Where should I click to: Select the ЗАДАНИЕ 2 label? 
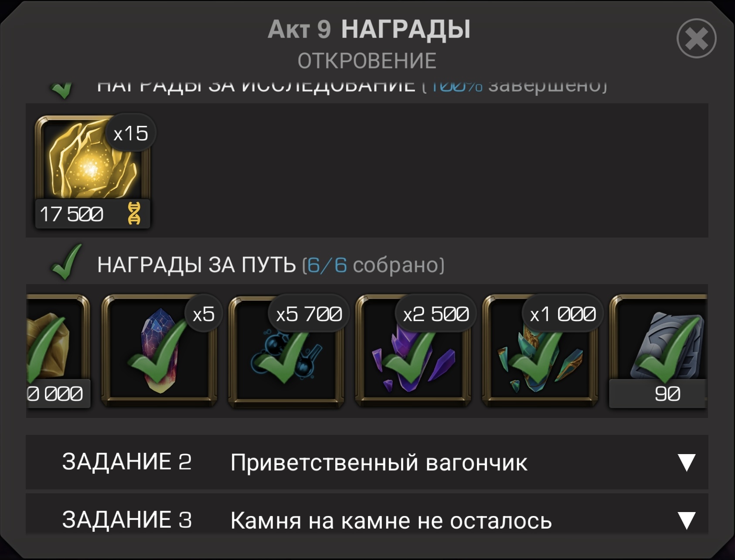[x=127, y=462]
